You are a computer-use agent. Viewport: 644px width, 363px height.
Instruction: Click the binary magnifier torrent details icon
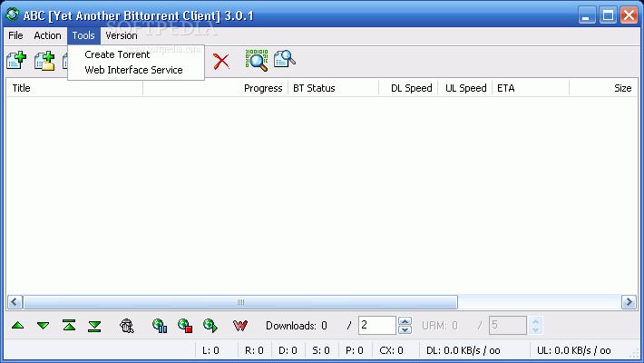[257, 61]
